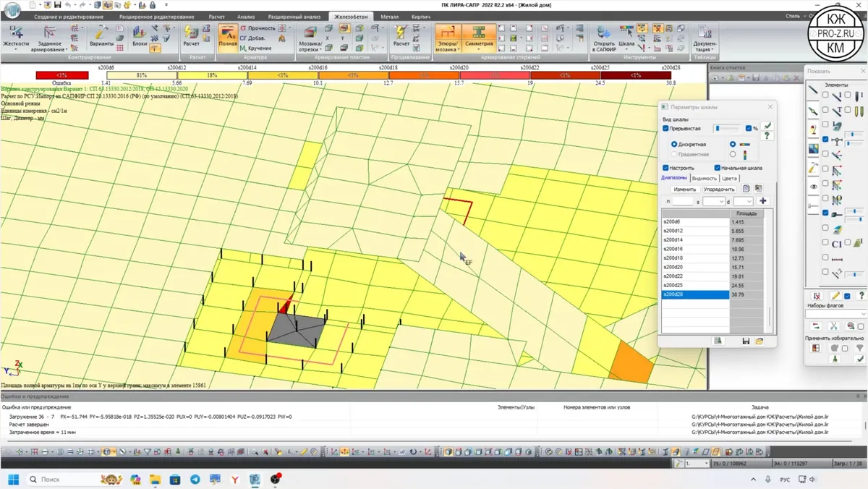This screenshot has height=489, width=868.
Task: Click the save diskette icon in Параметры шкалы
Action: [746, 341]
